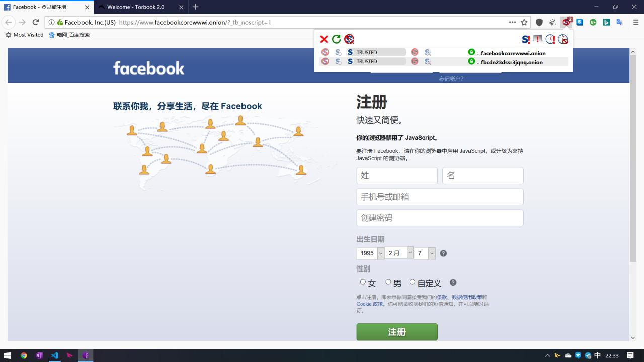Select the 女 (female) radio button
This screenshot has width=644, height=362.
click(x=363, y=282)
